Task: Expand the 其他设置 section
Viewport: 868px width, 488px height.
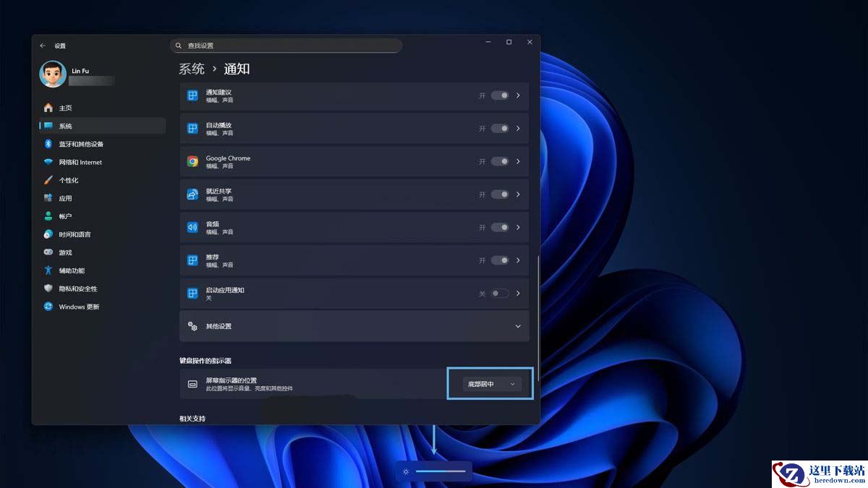Action: [x=517, y=326]
